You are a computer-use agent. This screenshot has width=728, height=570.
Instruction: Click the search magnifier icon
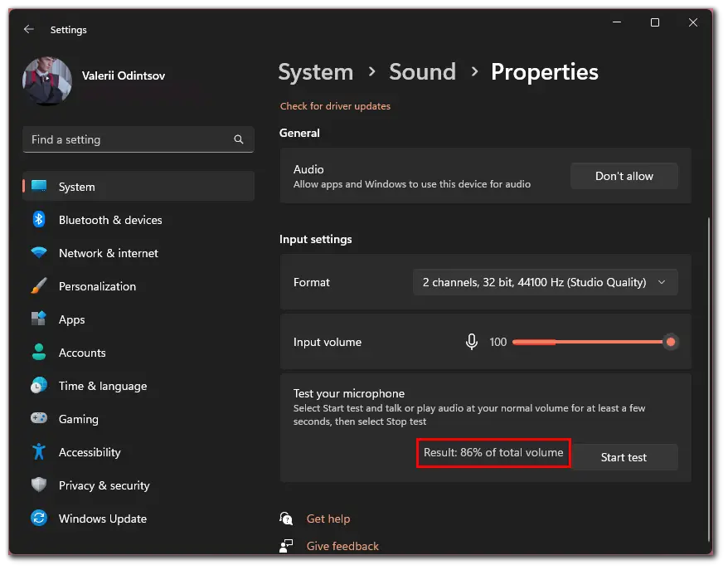[239, 139]
